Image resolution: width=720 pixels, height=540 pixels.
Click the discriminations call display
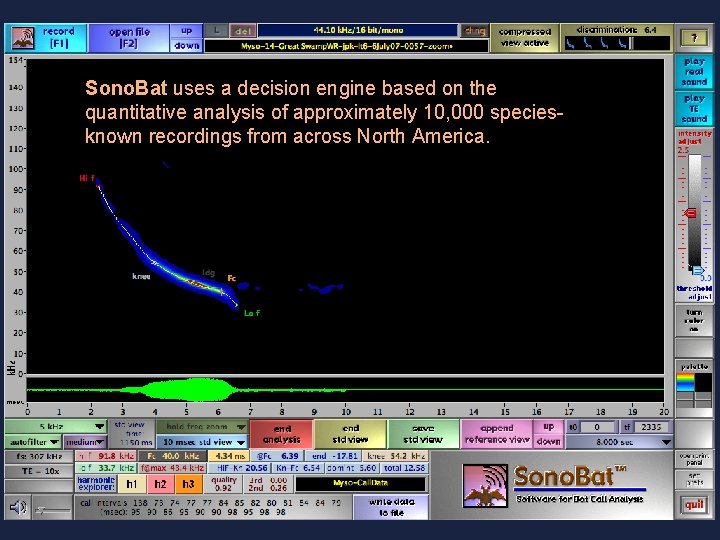click(x=617, y=44)
